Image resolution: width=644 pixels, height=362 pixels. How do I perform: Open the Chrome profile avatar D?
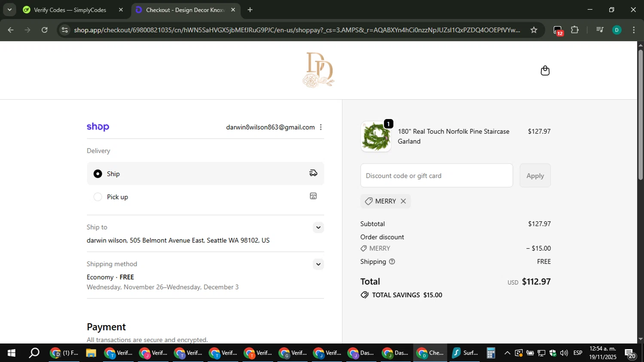coord(617,30)
